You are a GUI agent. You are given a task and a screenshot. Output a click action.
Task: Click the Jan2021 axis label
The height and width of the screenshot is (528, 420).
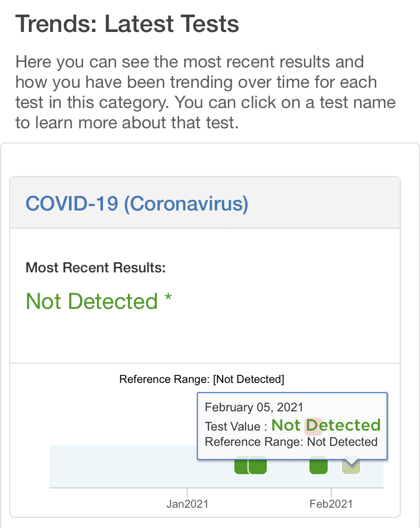pos(187,504)
